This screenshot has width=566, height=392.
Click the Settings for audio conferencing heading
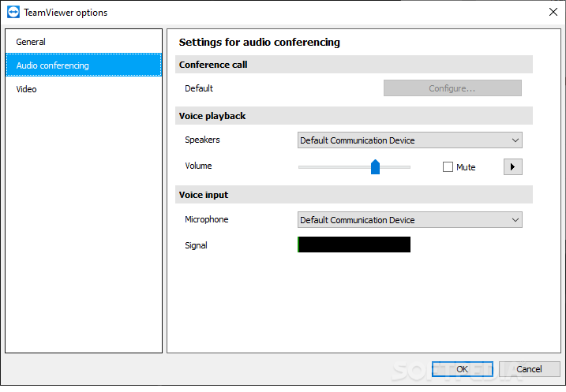(259, 42)
